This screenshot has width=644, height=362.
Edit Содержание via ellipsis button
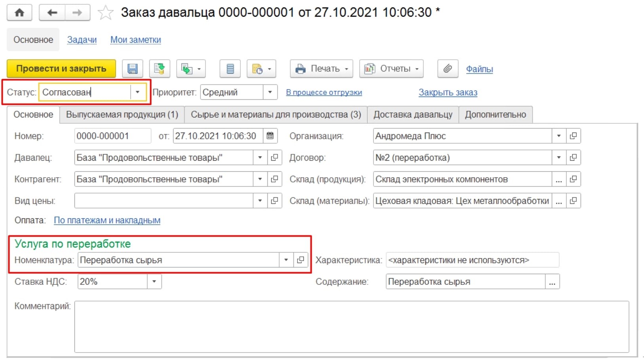tap(552, 282)
